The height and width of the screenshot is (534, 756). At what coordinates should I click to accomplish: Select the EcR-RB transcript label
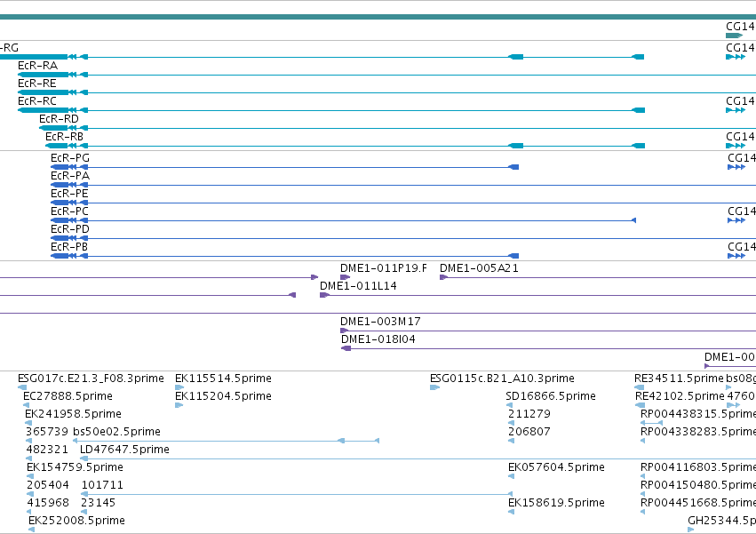(x=64, y=137)
